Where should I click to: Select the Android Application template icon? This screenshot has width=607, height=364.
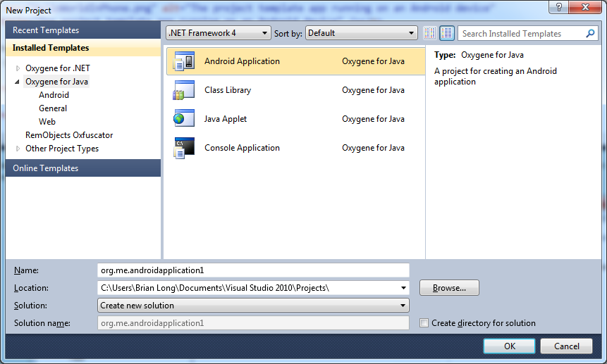tap(184, 61)
